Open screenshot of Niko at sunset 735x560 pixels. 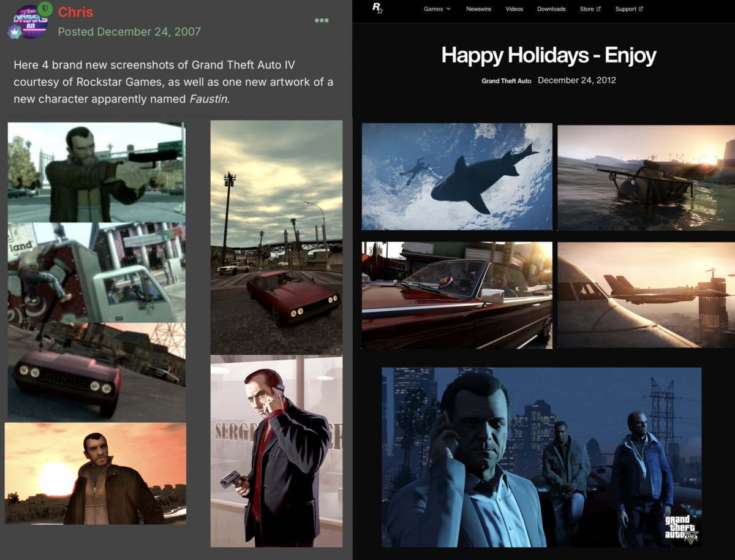[x=96, y=474]
